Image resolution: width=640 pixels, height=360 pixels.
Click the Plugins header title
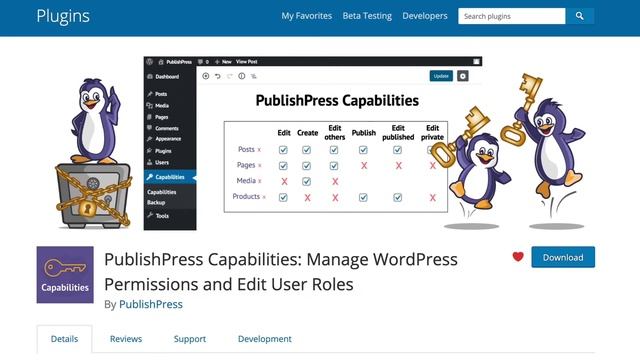tap(63, 16)
